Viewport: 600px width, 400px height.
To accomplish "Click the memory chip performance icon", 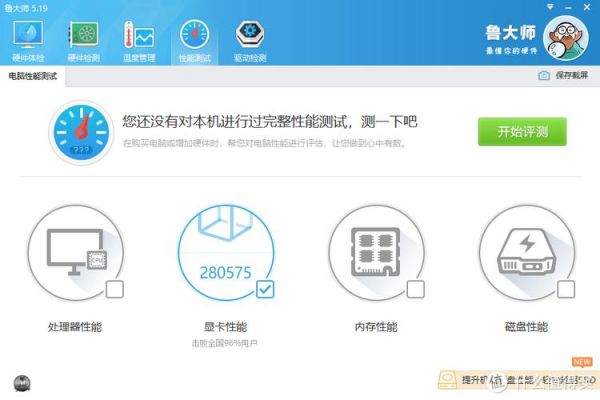I will point(377,253).
